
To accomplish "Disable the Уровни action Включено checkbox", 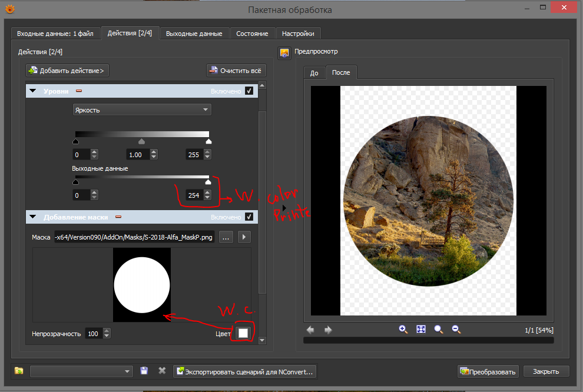I will 249,91.
